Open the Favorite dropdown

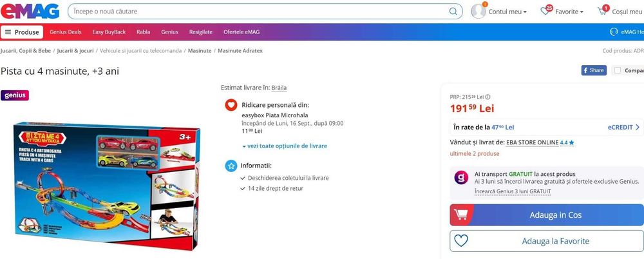569,12
